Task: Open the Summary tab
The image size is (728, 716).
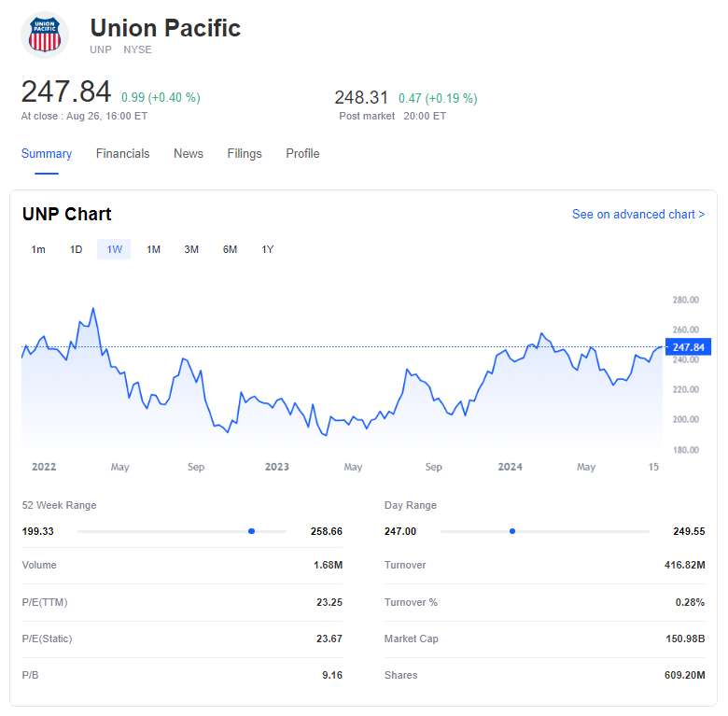Action: coord(47,154)
